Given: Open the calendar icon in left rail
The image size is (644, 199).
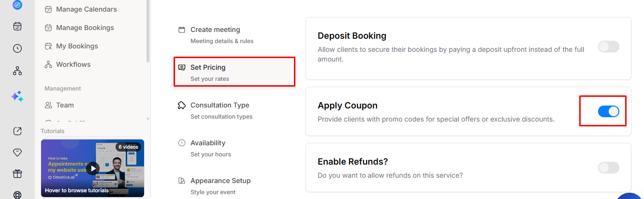Looking at the screenshot, I should tap(17, 26).
